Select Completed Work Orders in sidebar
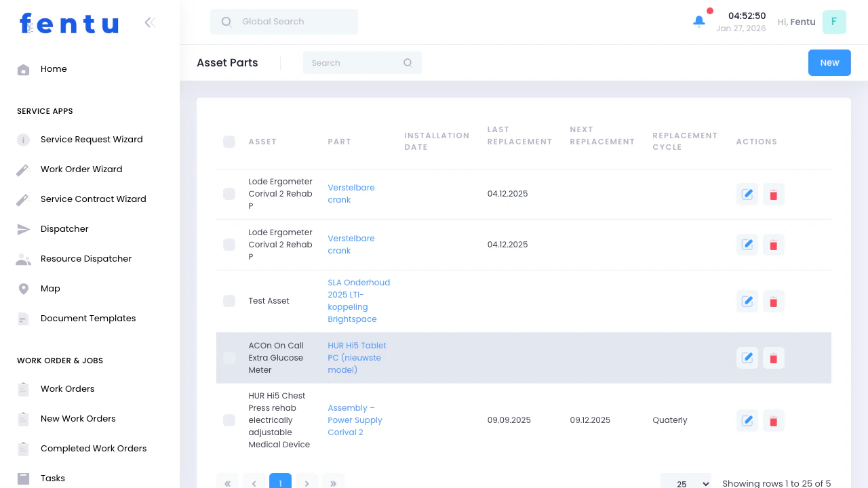The height and width of the screenshot is (488, 868). [93, 448]
